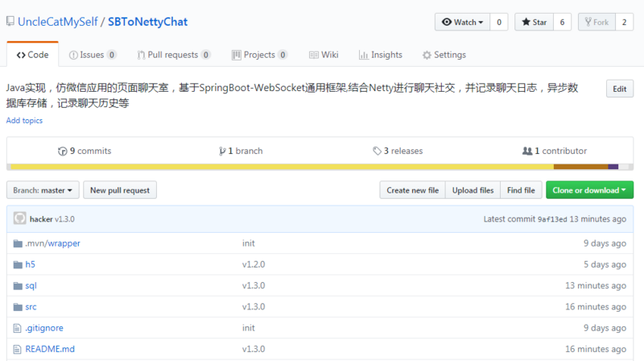Click New pull request button

click(120, 190)
